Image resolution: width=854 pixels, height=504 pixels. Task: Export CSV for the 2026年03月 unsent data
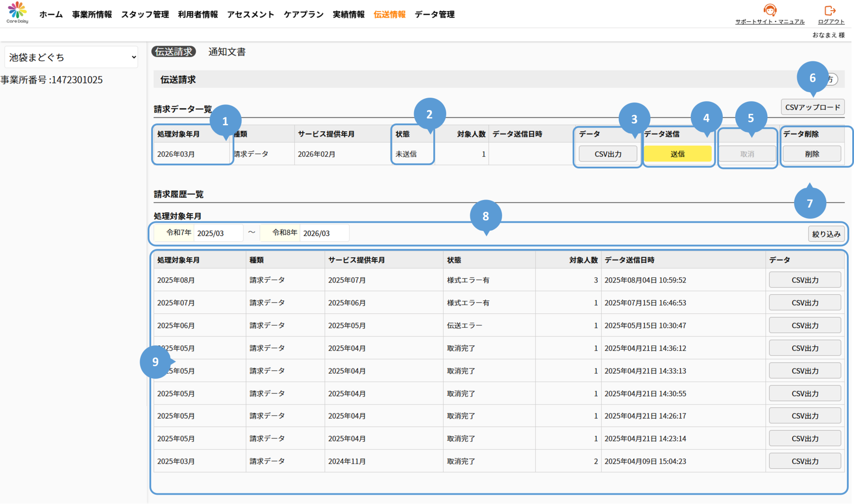pos(608,154)
